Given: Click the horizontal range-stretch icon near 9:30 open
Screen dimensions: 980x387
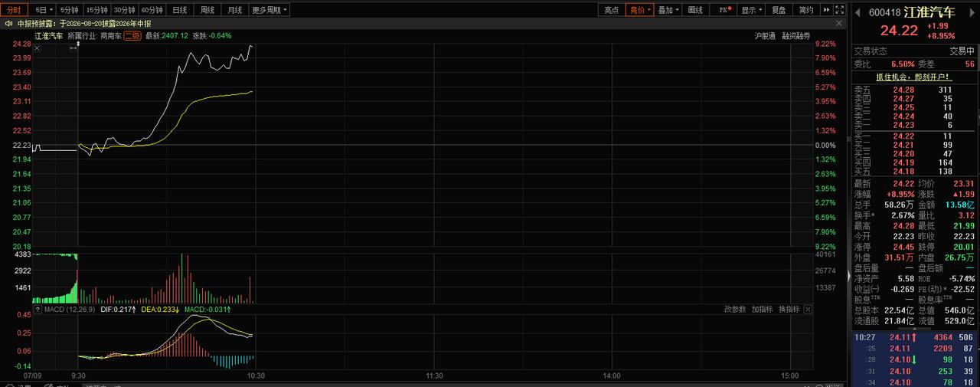Looking at the screenshot, I should [x=73, y=48].
